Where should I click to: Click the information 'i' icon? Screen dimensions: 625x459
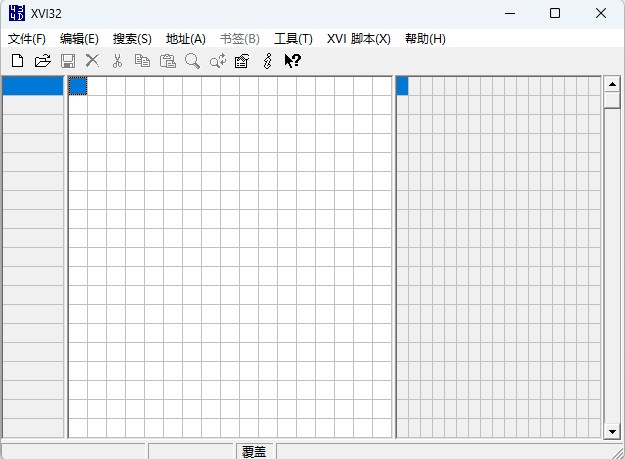(267, 61)
